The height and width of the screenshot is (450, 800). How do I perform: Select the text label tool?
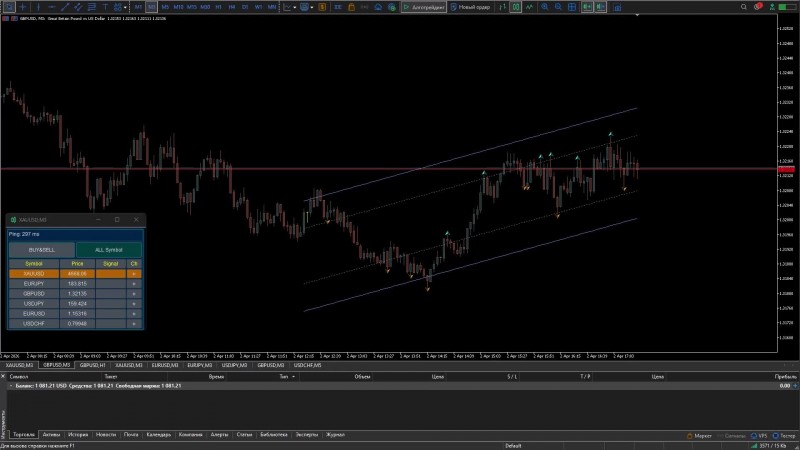tap(105, 7)
